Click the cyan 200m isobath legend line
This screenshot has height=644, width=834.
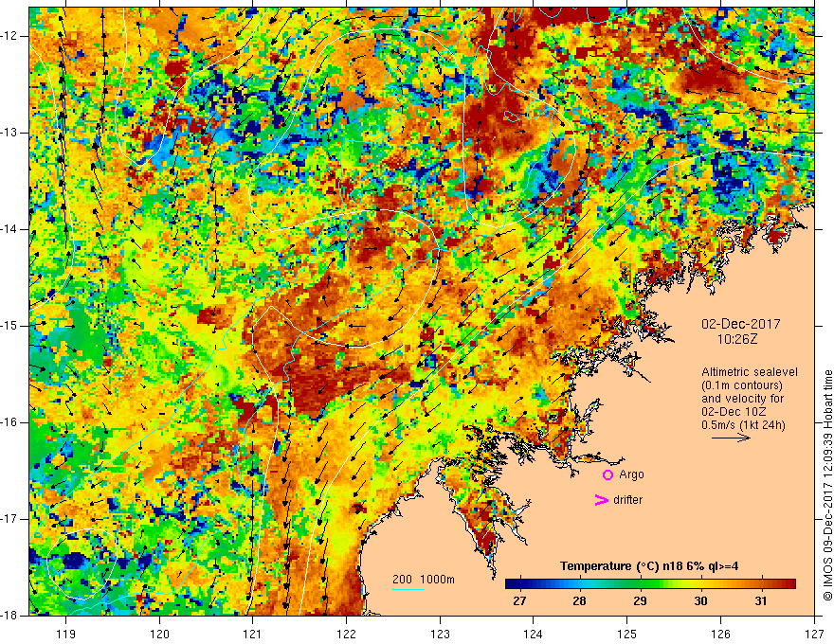[408, 590]
